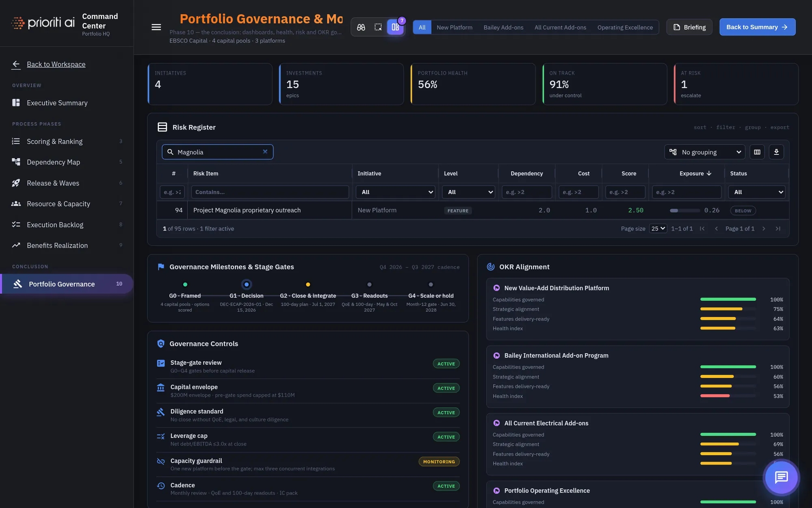This screenshot has width=812, height=508.
Task: Click the G2 Close & integrate milestone dot
Action: pos(308,284)
